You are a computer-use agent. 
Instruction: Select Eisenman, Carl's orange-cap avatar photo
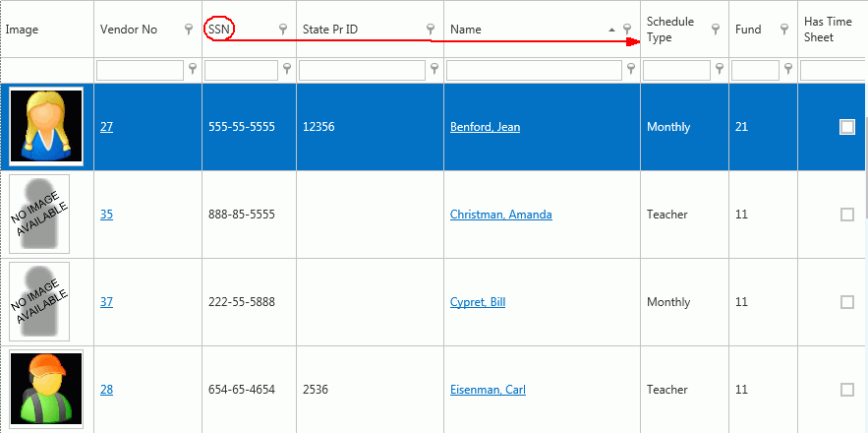[46, 389]
